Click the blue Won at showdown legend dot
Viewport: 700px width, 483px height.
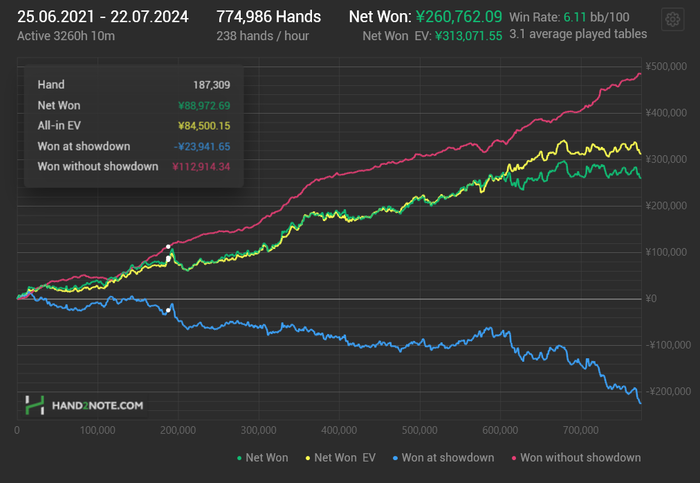(x=395, y=458)
